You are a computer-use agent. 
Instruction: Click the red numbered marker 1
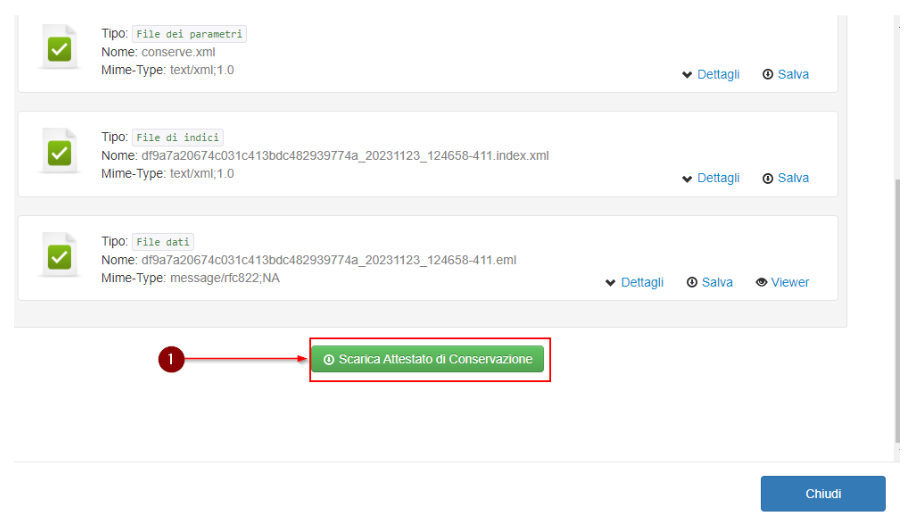coord(171,359)
